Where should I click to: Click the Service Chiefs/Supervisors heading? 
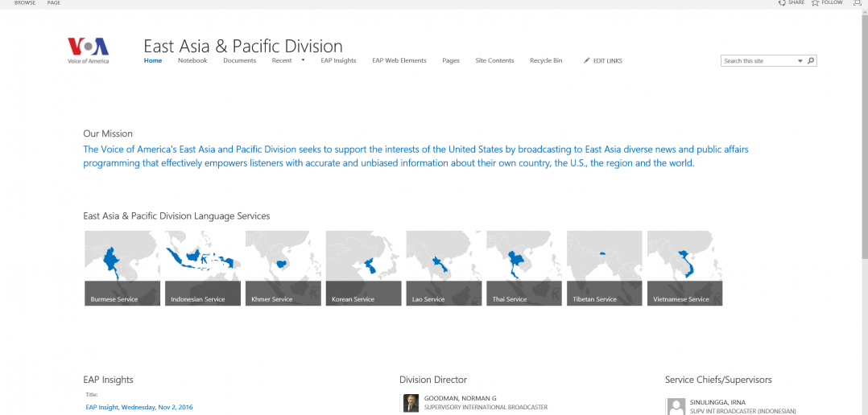[x=718, y=380]
